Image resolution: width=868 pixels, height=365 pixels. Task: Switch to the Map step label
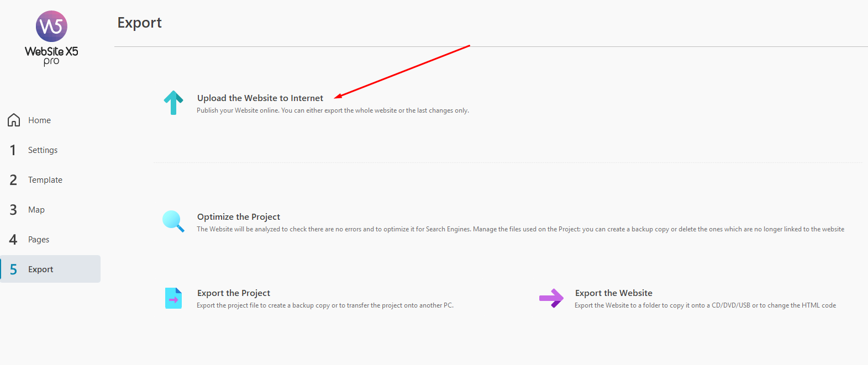(x=36, y=210)
